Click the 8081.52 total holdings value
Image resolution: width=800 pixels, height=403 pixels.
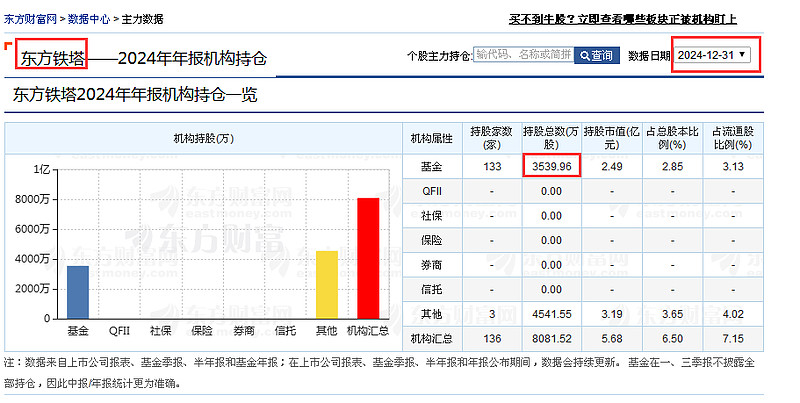pyautogui.click(x=552, y=339)
